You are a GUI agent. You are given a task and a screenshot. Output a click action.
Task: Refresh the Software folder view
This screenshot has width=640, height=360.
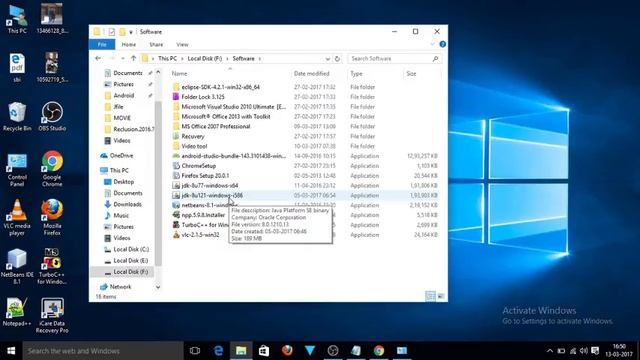[x=337, y=59]
